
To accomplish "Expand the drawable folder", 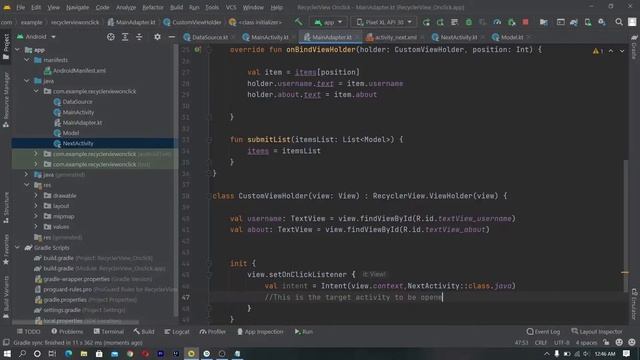I will coord(36,196).
